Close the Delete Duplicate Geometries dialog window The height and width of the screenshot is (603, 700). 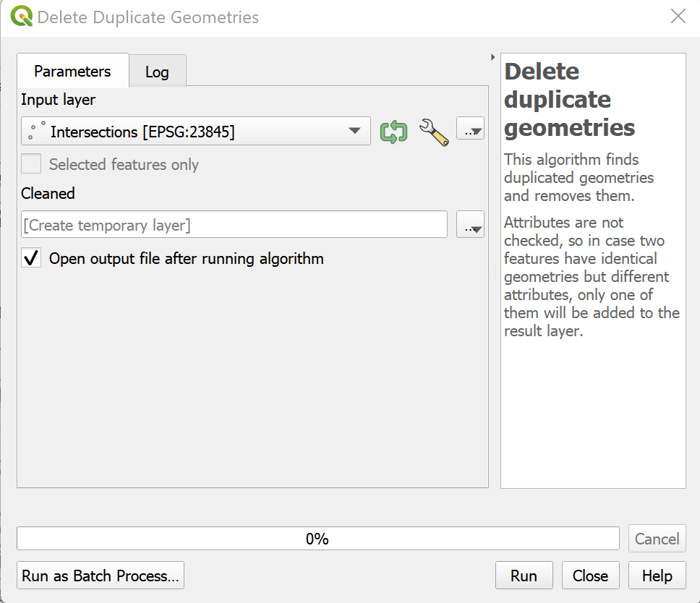[x=678, y=17]
